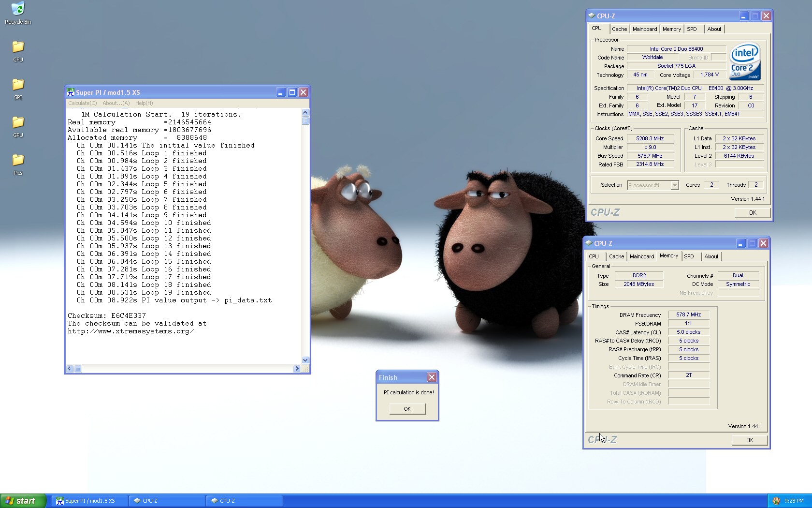The height and width of the screenshot is (508, 812).
Task: Click the taskbar clock showing 9:28 PM
Action: click(x=794, y=501)
